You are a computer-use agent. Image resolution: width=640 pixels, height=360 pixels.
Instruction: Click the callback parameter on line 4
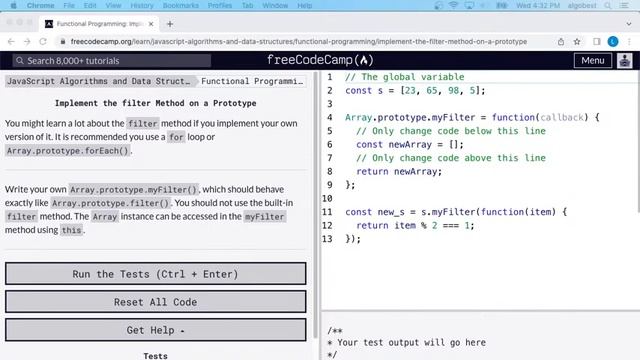pyautogui.click(x=562, y=118)
